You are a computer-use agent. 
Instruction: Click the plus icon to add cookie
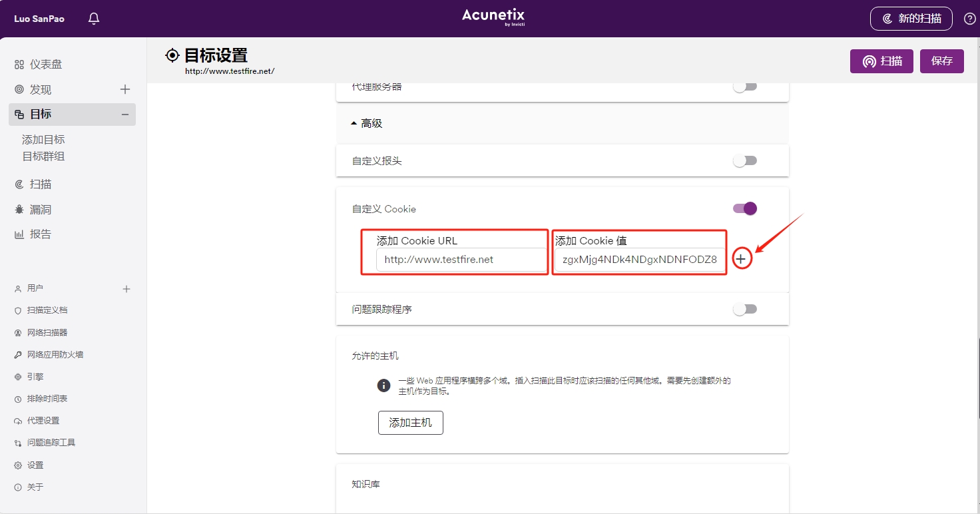[x=741, y=259]
